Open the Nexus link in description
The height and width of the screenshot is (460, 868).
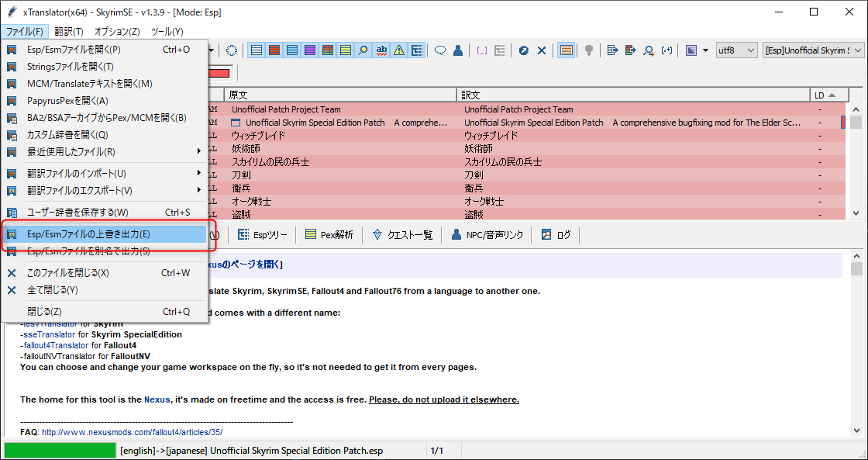157,399
